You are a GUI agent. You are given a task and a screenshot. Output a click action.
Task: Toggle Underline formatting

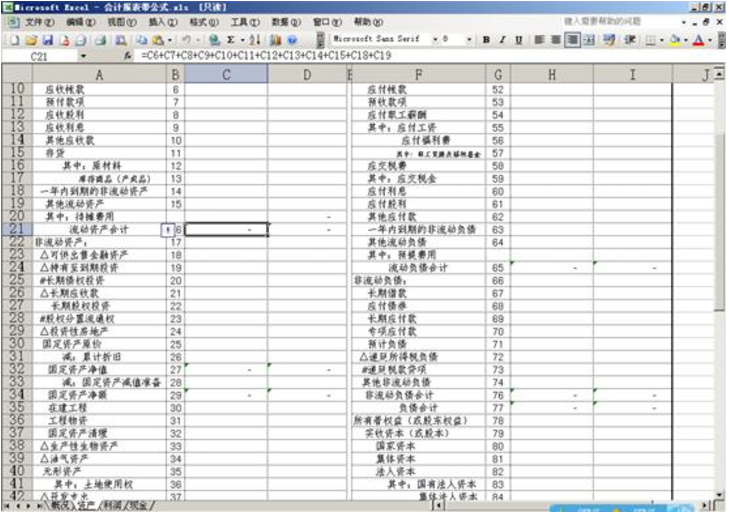(x=519, y=40)
